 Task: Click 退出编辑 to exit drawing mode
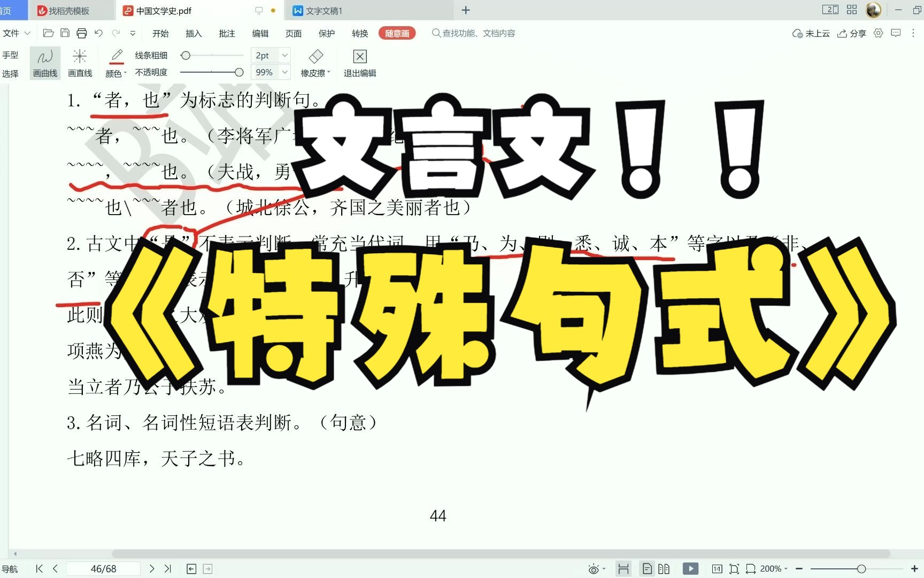point(359,62)
